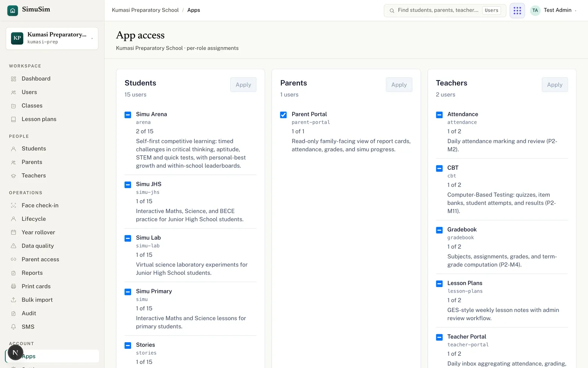
Task: Toggle the CBT checkbox
Action: coord(439,168)
